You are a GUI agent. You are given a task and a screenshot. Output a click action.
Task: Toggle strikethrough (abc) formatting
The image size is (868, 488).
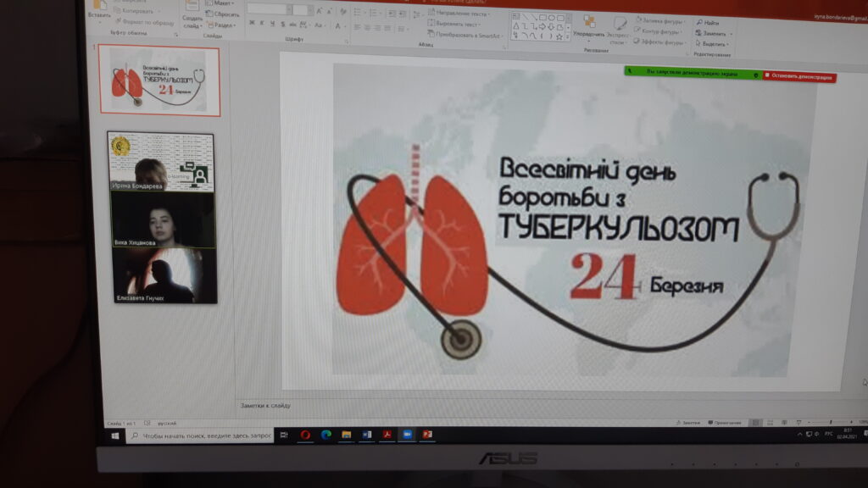click(292, 25)
